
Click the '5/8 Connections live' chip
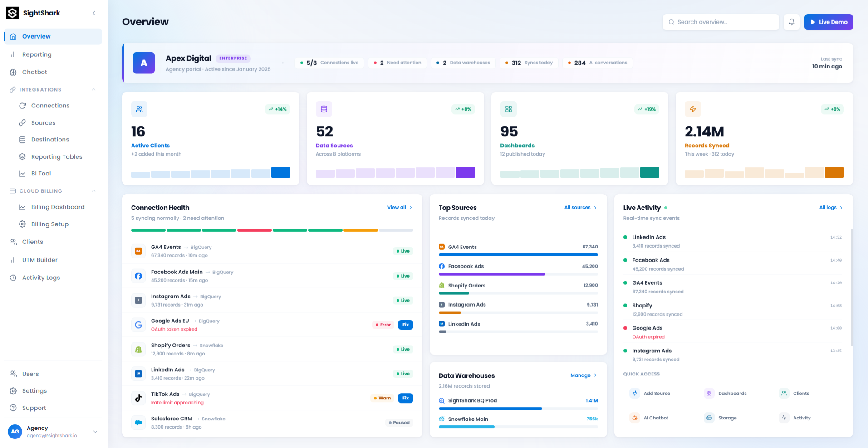tap(329, 63)
